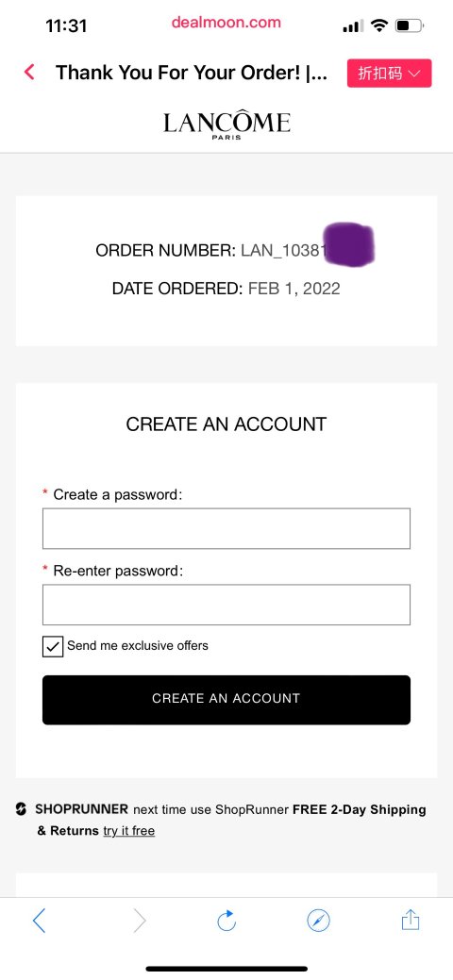This screenshot has width=453, height=980.
Task: Tap the battery status icon
Action: [x=410, y=25]
